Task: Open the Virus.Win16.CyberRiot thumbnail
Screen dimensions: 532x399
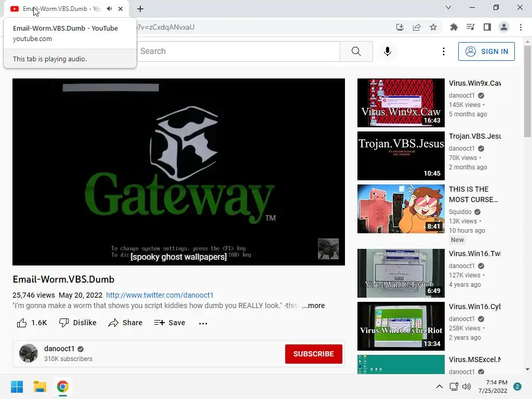Action: click(x=401, y=326)
